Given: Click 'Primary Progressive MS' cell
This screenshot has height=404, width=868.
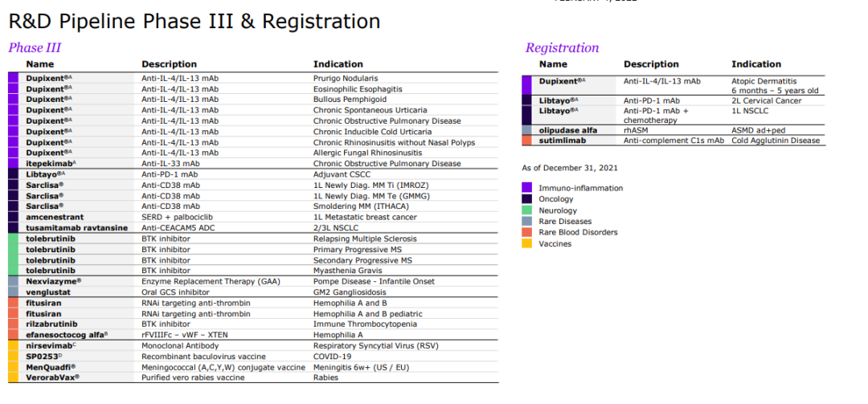Looking at the screenshot, I should click(x=357, y=250).
